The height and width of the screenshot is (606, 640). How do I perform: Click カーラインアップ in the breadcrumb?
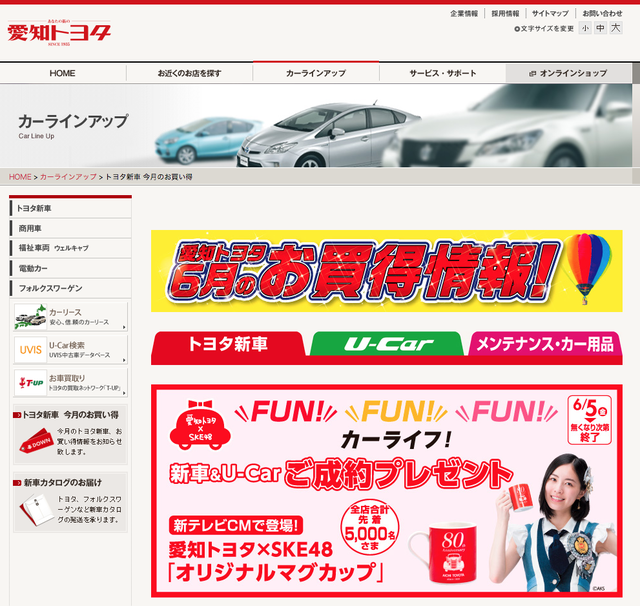pyautogui.click(x=68, y=177)
